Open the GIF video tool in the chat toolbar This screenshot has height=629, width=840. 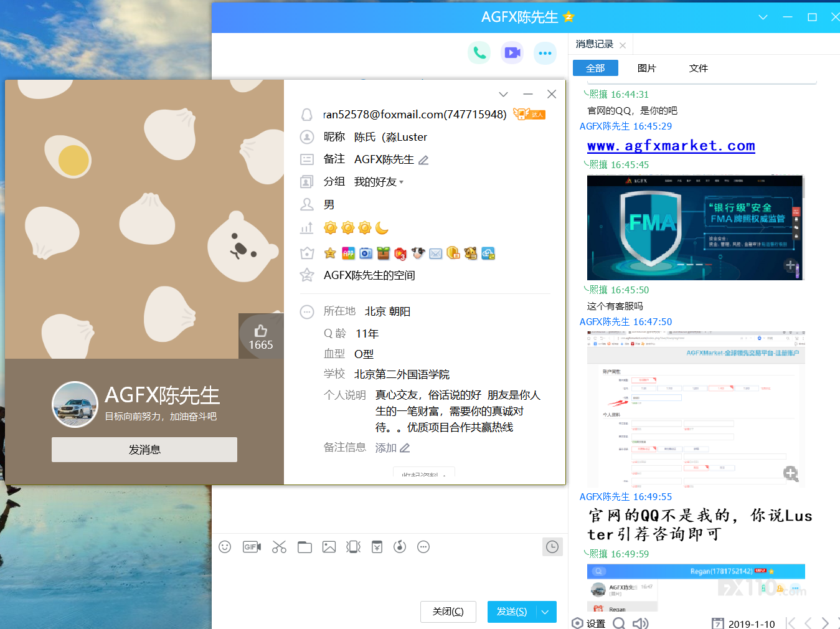(252, 547)
